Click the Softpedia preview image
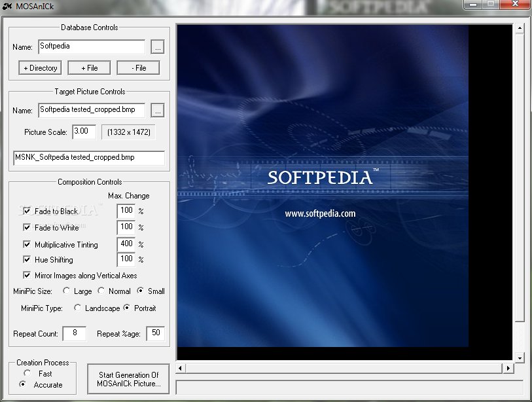This screenshot has height=402, width=532. click(x=323, y=186)
